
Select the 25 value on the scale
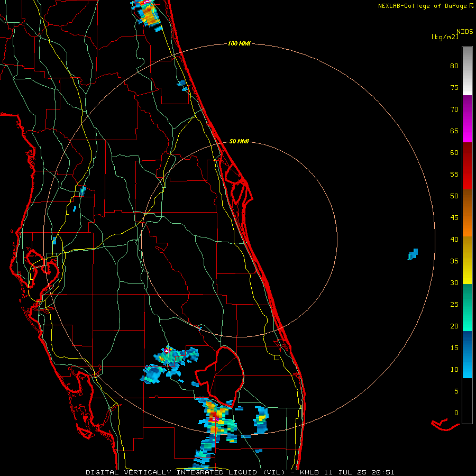coord(454,304)
